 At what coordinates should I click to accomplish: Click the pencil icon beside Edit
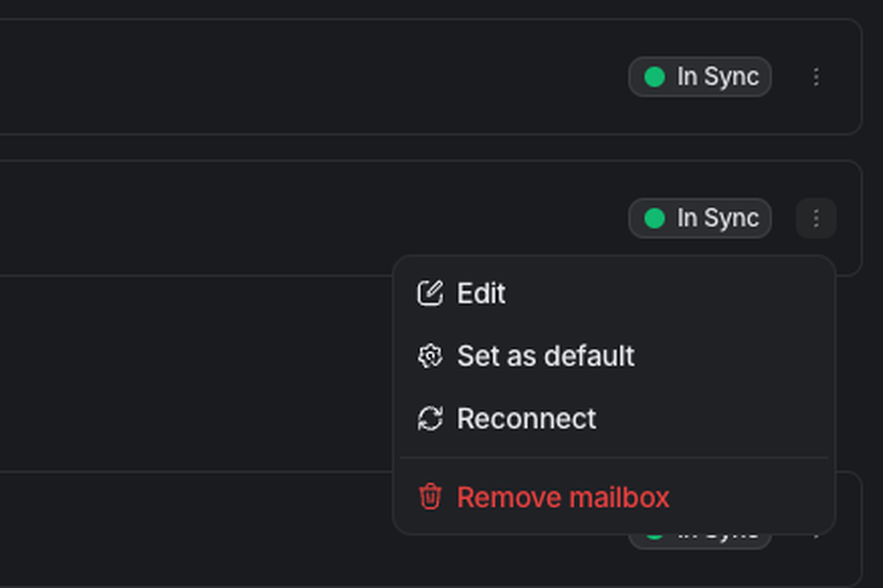click(x=430, y=293)
